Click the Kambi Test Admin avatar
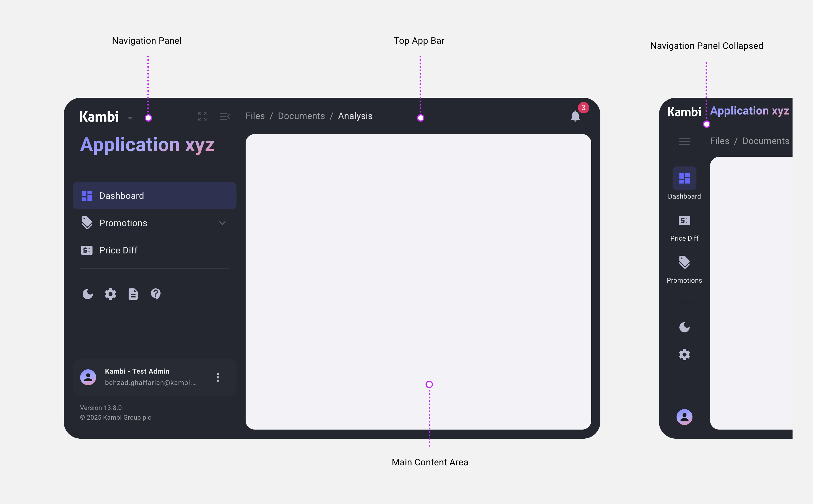This screenshot has height=504, width=813. (88, 377)
